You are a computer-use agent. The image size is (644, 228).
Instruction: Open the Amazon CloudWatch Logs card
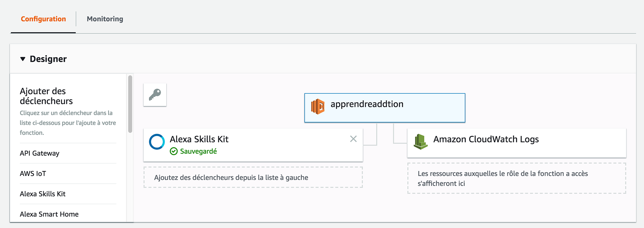tap(517, 143)
